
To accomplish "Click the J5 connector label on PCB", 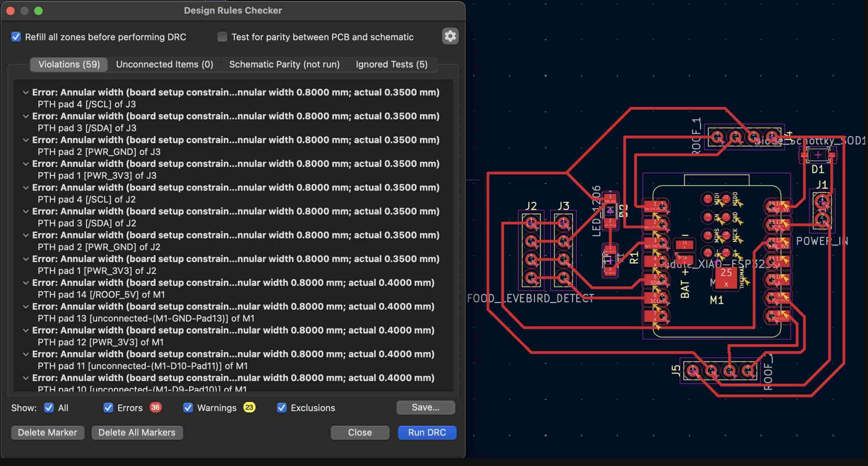I will pos(675,370).
